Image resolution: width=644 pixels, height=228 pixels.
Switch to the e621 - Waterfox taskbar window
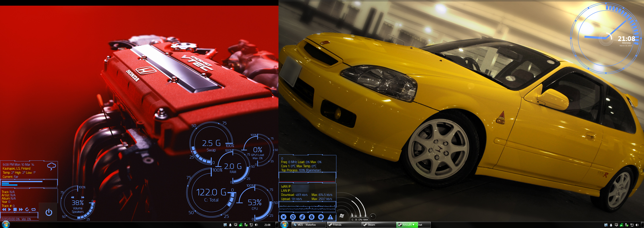click(x=309, y=225)
